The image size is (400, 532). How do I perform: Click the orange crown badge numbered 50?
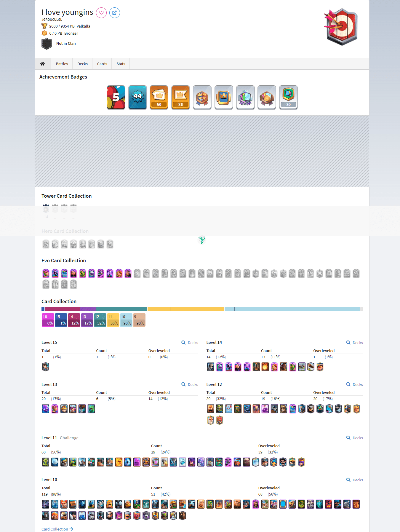pos(159,98)
